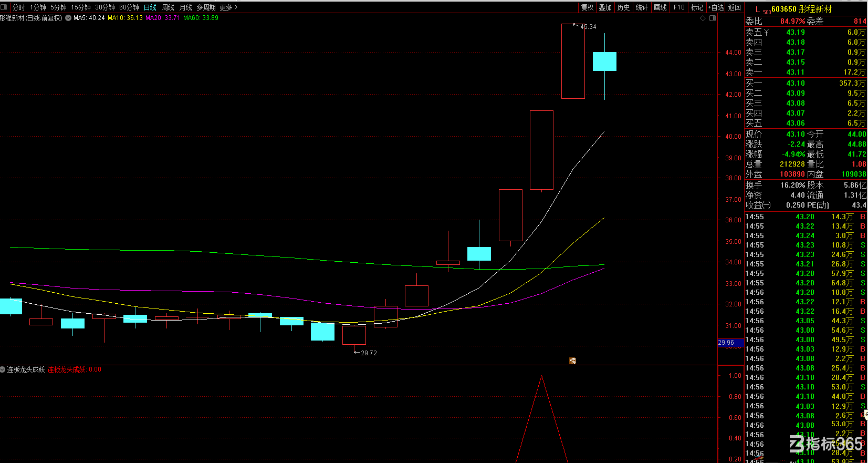
Task: Click the L margin-trading tag icon
Action: coord(757,9)
